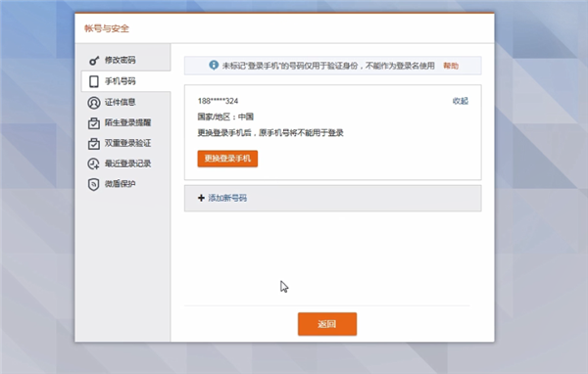Click the 返回 button at bottom
Image resolution: width=588 pixels, height=374 pixels.
tap(327, 324)
